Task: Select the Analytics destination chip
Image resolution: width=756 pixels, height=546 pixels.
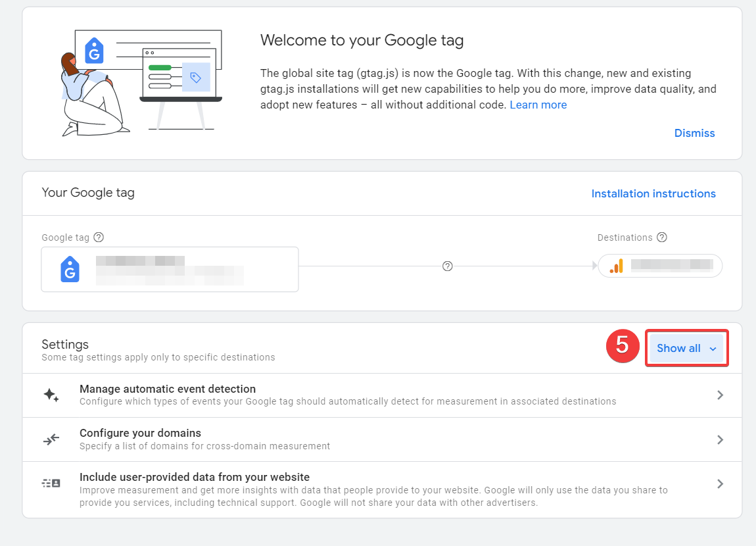Action: point(660,266)
